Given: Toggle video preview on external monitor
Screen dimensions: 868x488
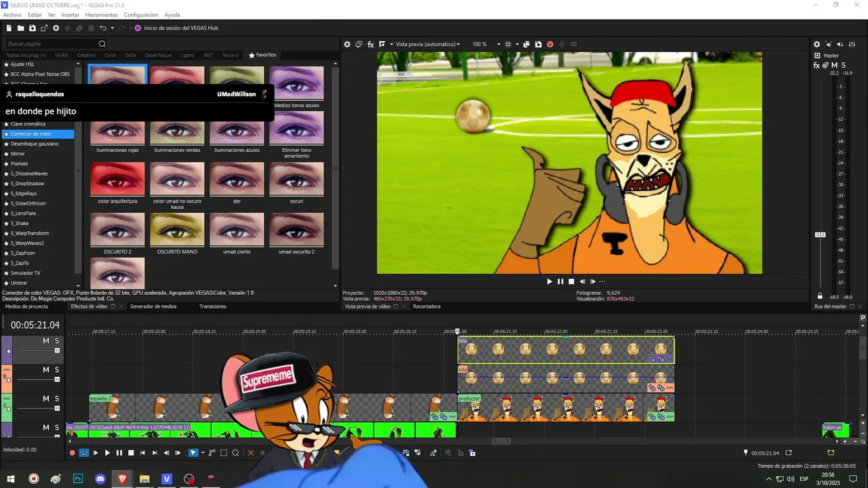Looking at the screenshot, I should pos(359,44).
